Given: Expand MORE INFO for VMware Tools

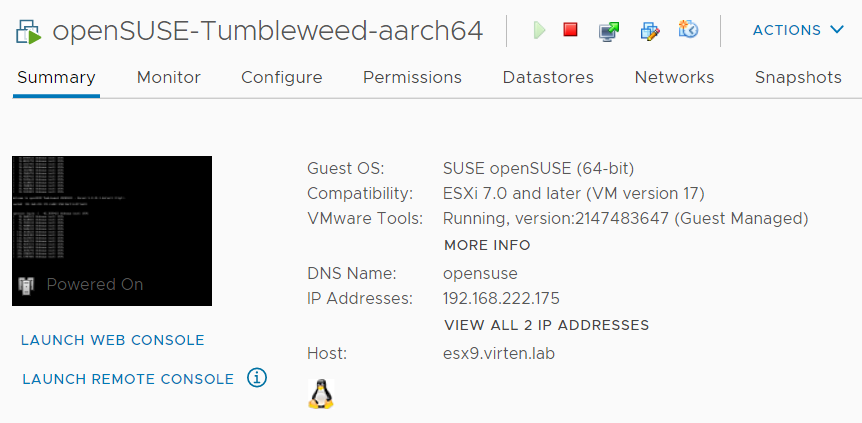Looking at the screenshot, I should coord(487,245).
